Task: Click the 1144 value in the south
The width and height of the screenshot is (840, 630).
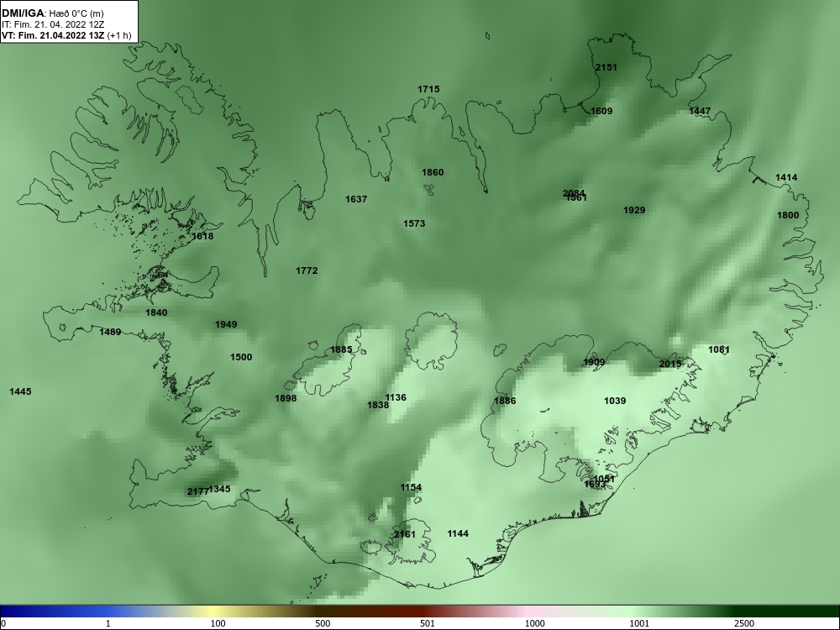Action: 458,533
